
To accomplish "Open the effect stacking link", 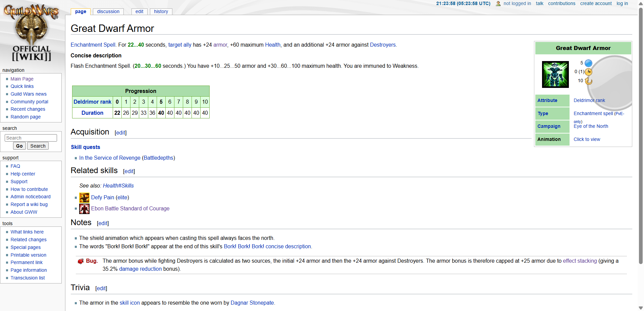I will (580, 261).
